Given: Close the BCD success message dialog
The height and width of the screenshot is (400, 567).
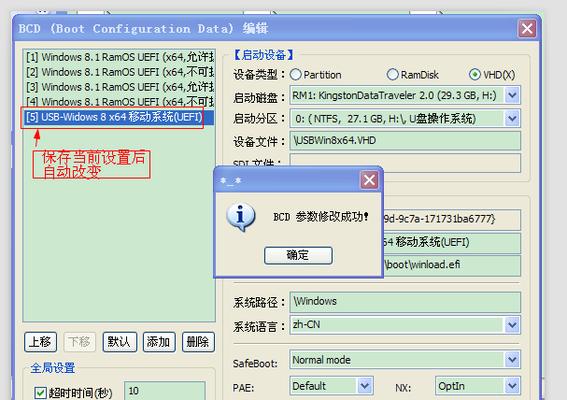Looking at the screenshot, I should [369, 180].
